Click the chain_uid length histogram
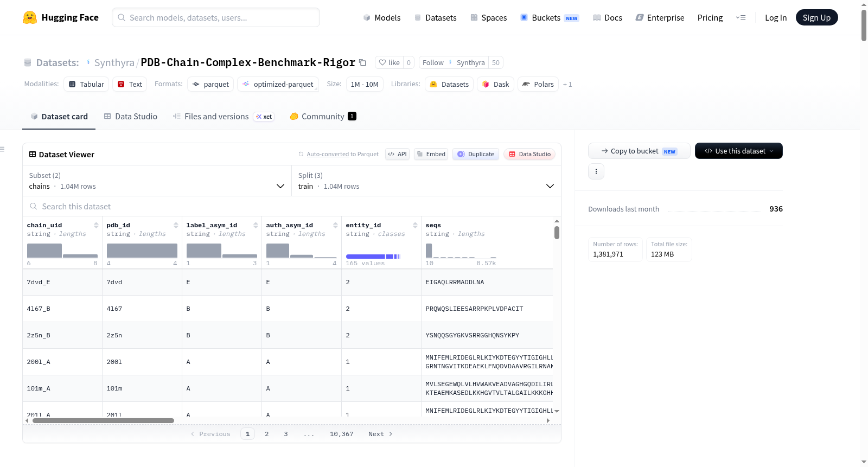 point(62,251)
